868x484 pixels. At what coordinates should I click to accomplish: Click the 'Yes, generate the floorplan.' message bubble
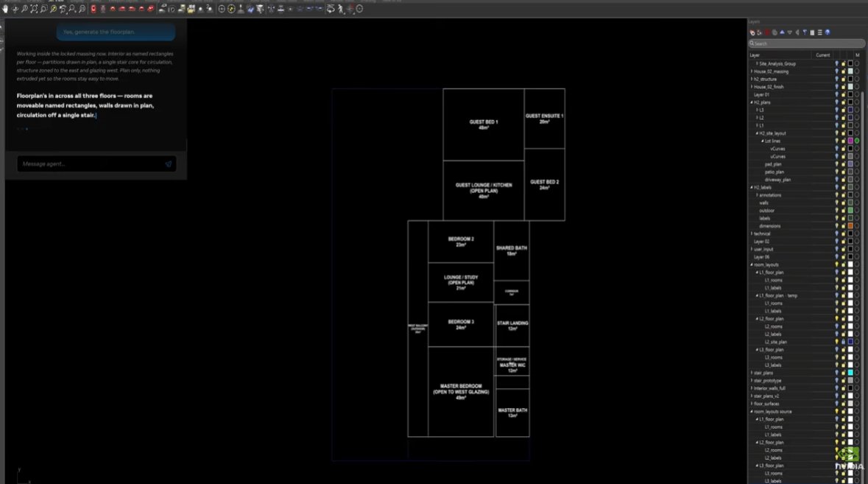point(116,32)
